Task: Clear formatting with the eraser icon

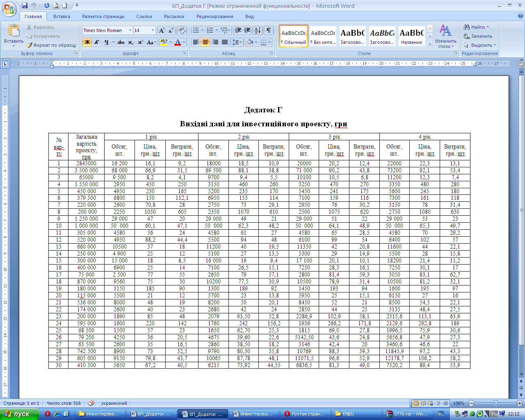Action: 182,30
